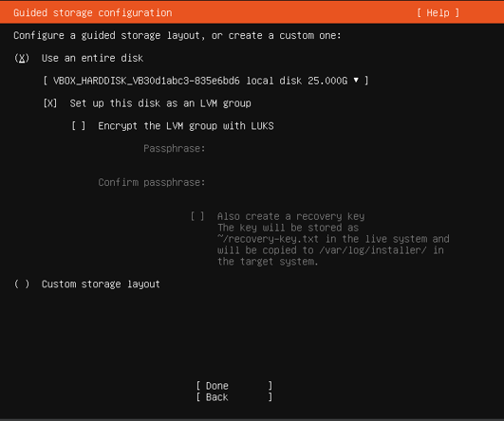Click the 'Guided storage configuration' header title

coord(93,13)
